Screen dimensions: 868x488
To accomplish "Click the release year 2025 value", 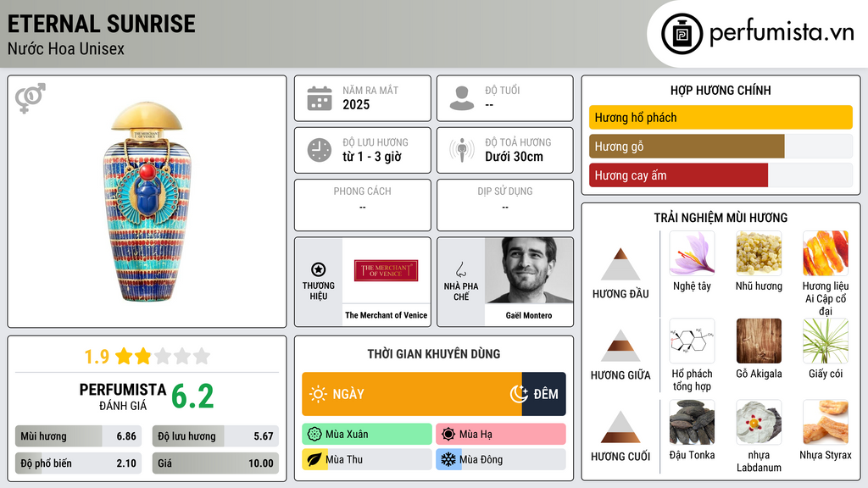I will pyautogui.click(x=356, y=104).
